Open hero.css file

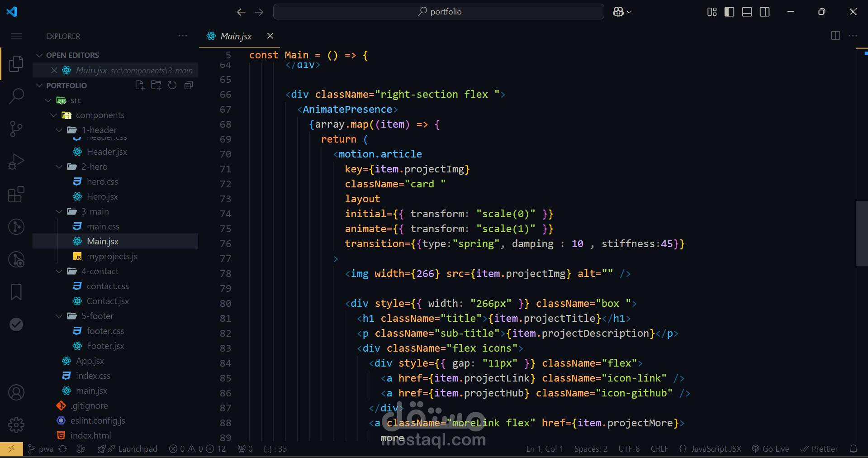click(x=102, y=182)
